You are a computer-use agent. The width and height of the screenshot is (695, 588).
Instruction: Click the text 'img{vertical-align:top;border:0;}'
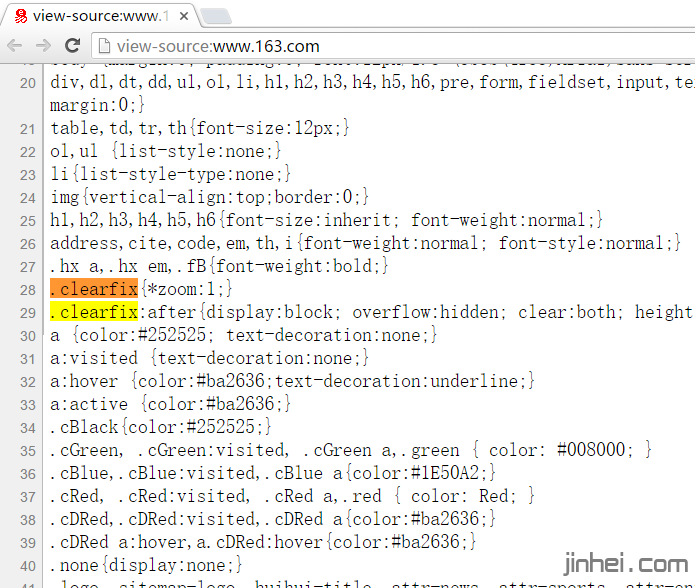point(209,198)
